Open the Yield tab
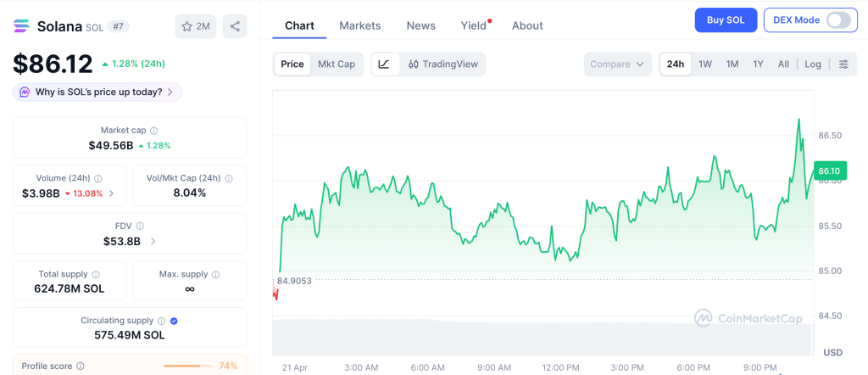The image size is (868, 375). click(474, 25)
